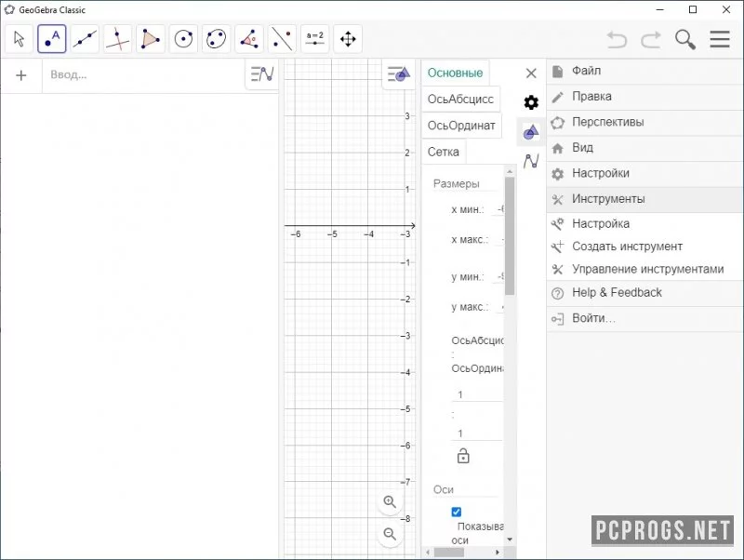The image size is (744, 560).
Task: Select the Polygon tool
Action: pos(151,39)
